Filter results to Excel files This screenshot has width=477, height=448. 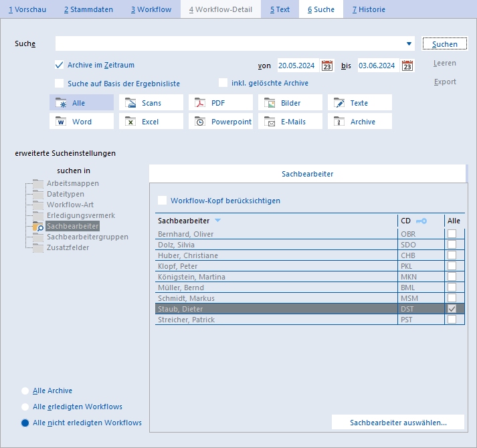tap(151, 121)
